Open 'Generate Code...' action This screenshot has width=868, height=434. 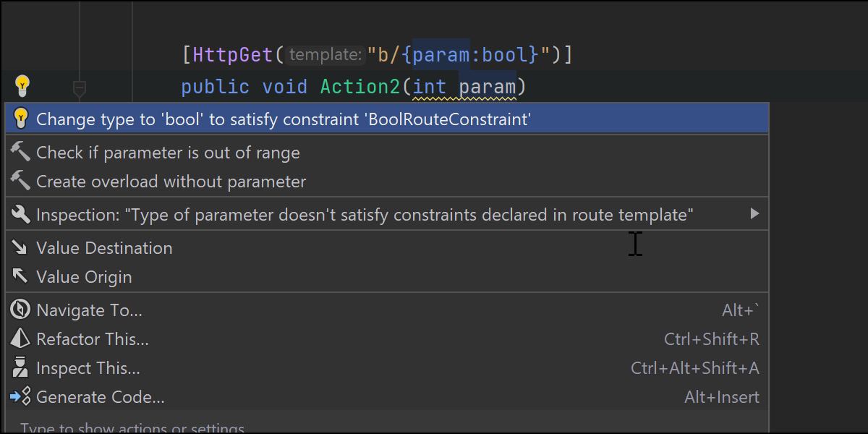[x=100, y=396]
